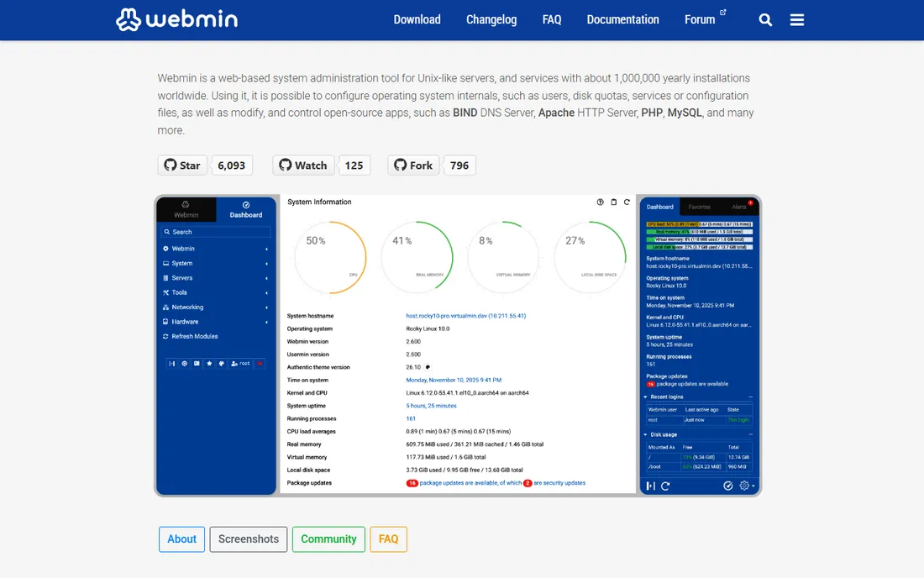Click the 50% CPU gauge
Screen dimensions: 924x578
[331, 257]
